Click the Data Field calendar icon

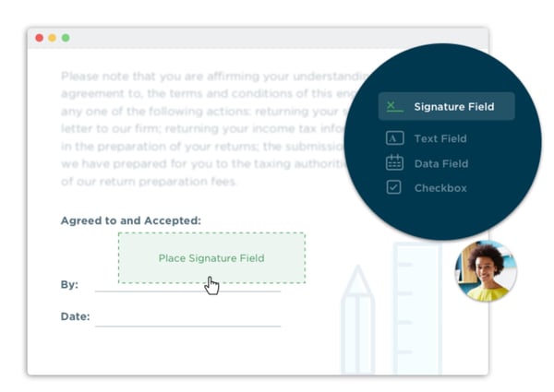click(x=394, y=163)
